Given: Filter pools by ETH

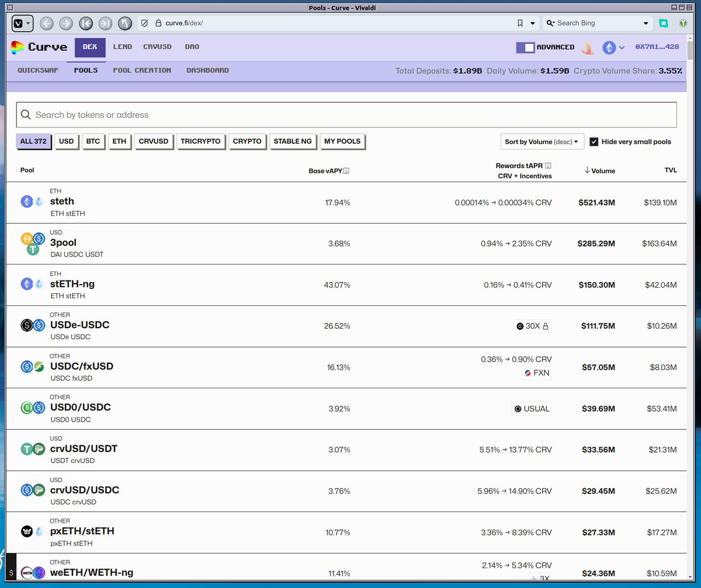Looking at the screenshot, I should (119, 141).
